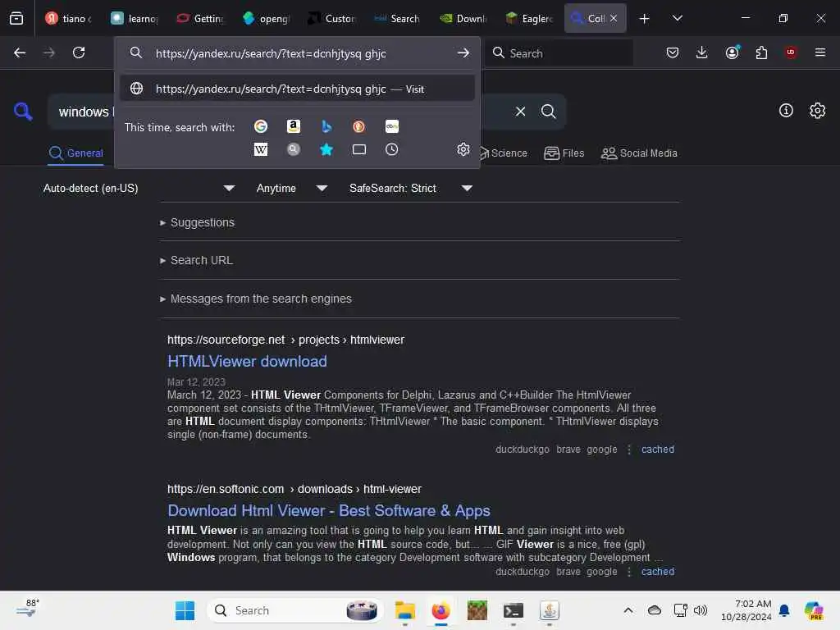Clear the SearXNG query with X

tap(520, 112)
